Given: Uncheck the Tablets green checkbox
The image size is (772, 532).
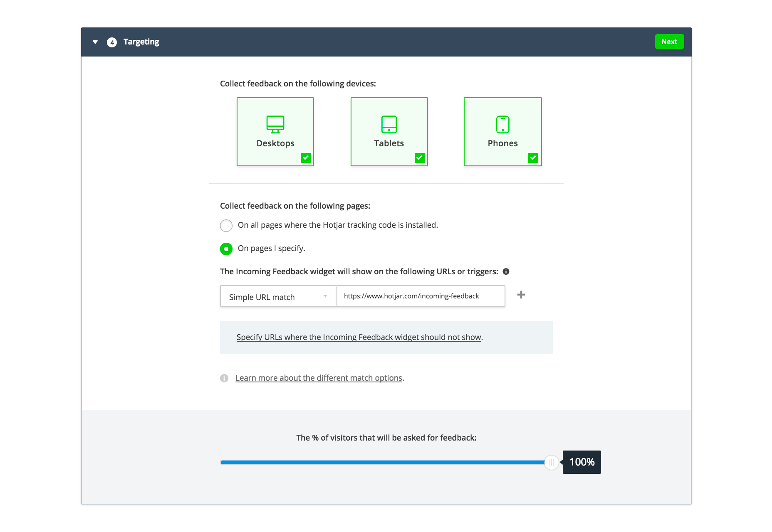Looking at the screenshot, I should point(420,158).
